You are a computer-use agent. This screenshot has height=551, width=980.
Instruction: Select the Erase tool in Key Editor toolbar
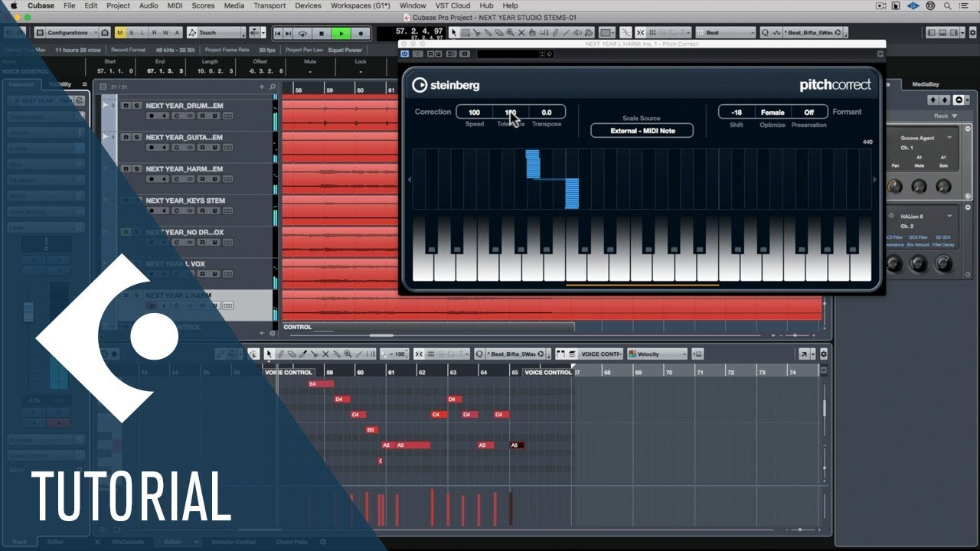[x=291, y=354]
